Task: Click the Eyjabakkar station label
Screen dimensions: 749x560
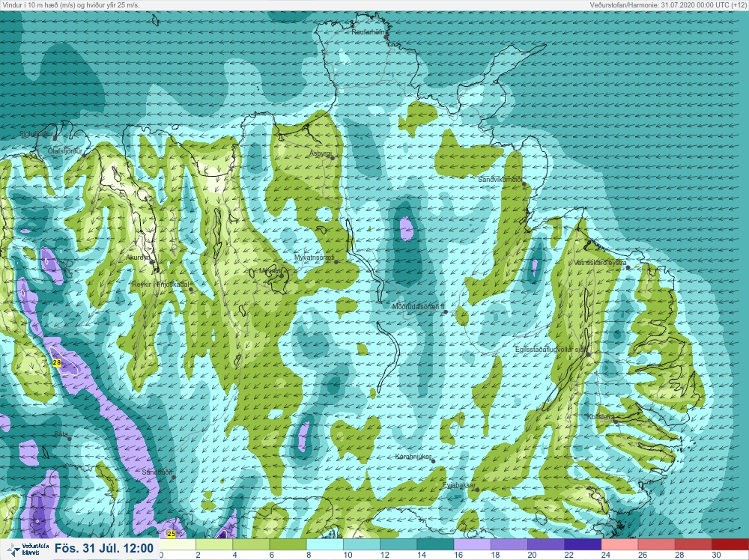Action: 459,485
